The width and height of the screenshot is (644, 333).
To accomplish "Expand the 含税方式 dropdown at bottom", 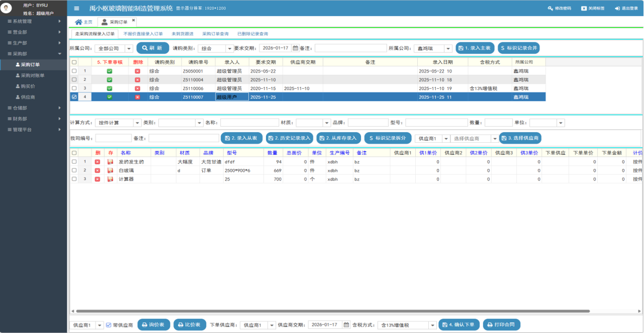I will [432, 325].
